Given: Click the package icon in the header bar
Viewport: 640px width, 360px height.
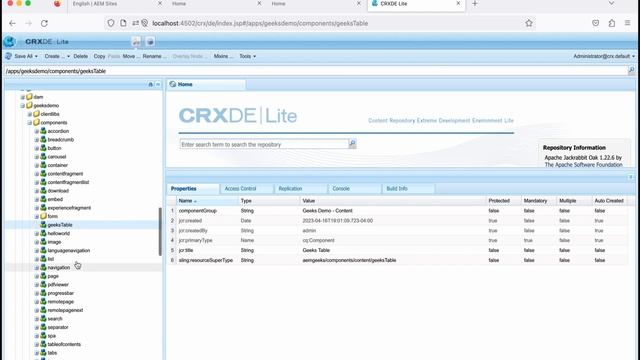Looking at the screenshot, I should (x=150, y=42).
